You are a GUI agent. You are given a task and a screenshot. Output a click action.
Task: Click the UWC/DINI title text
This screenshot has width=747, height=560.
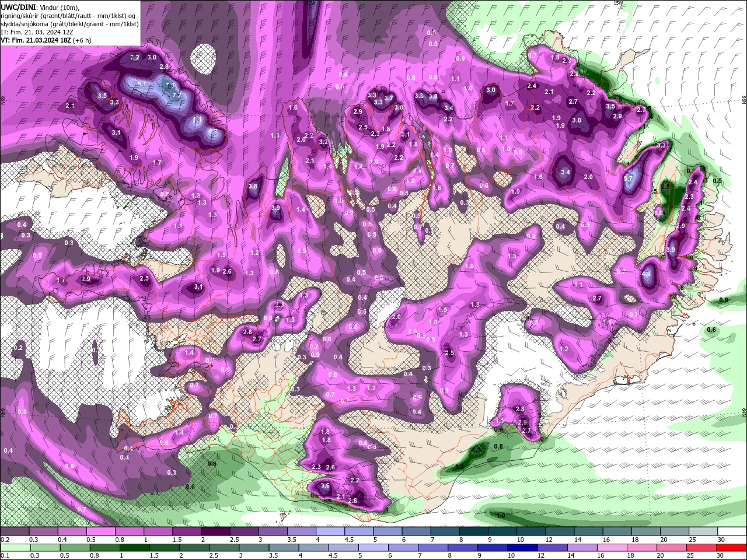(18, 6)
